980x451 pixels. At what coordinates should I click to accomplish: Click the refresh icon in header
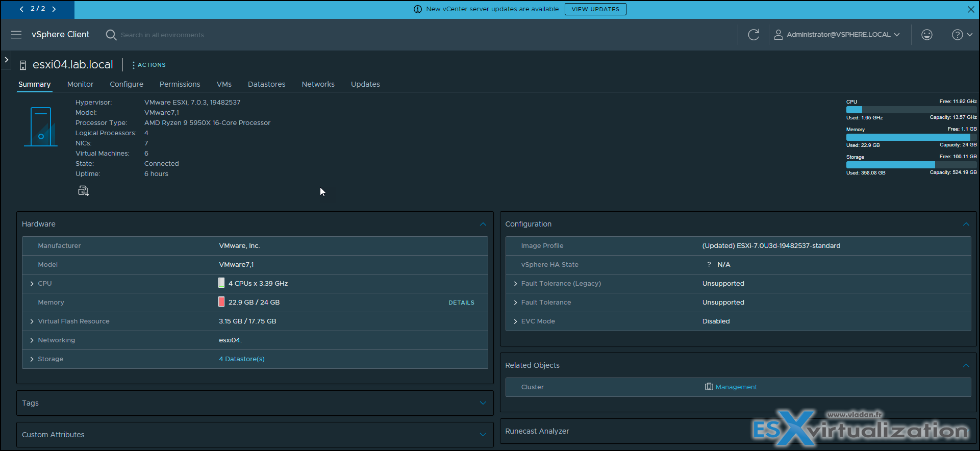[753, 35]
